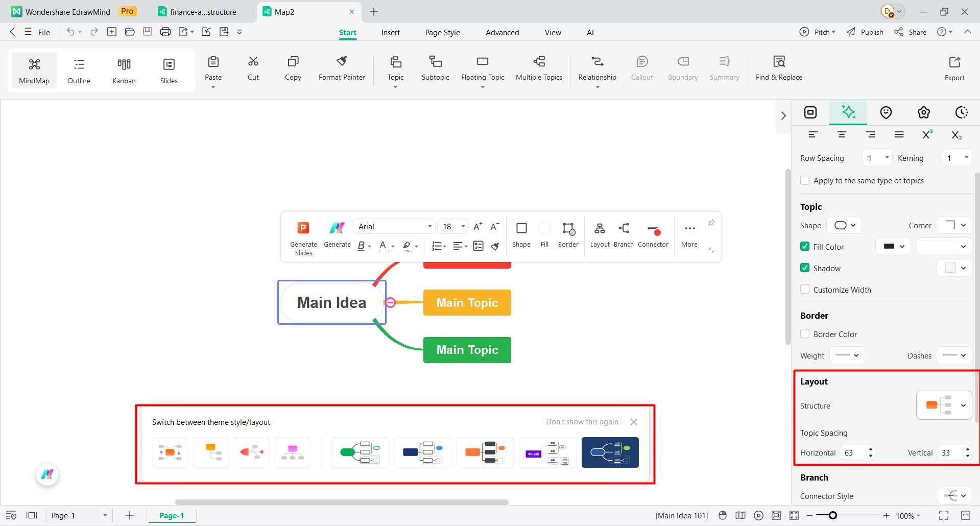Enable Border Color for the topic
Viewport: 980px width, 526px height.
click(805, 334)
